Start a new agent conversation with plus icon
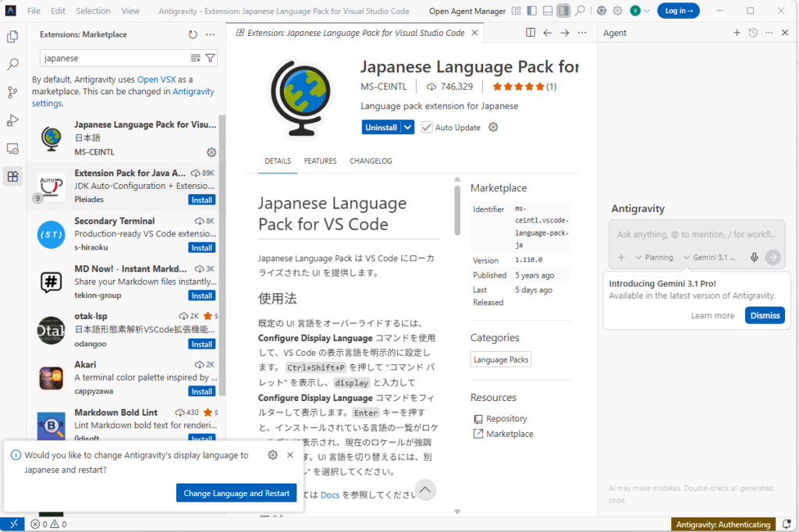 coord(737,33)
